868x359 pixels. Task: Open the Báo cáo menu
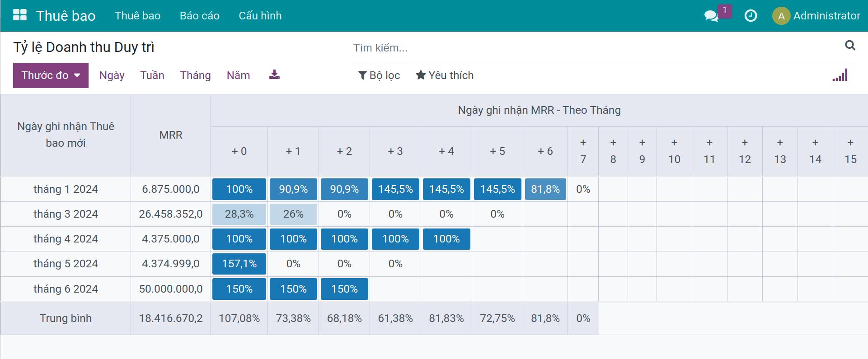[200, 16]
